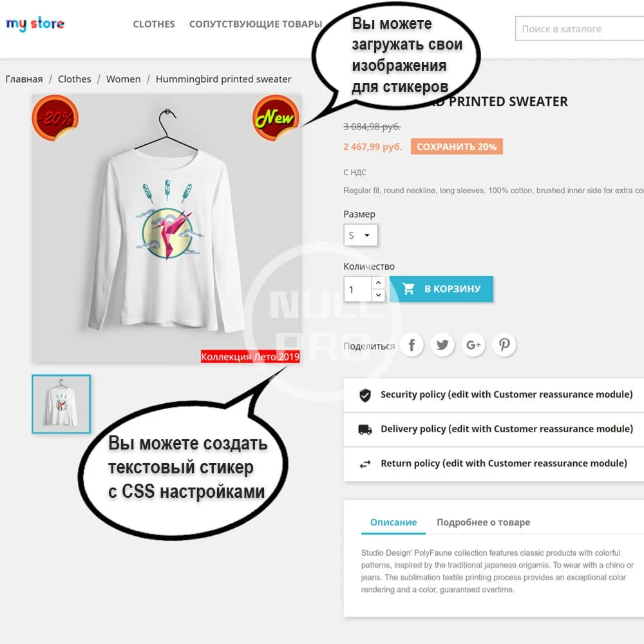
Task: Focus the Поиск в каталоге search field
Action: [x=580, y=29]
